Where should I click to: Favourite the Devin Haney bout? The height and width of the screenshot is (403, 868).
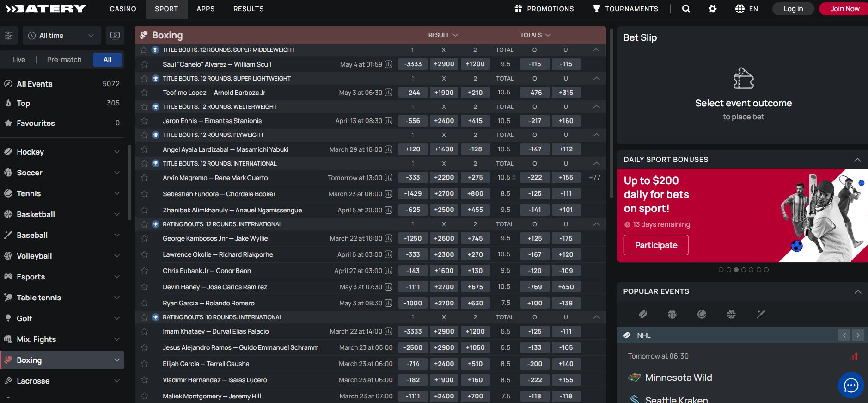click(x=144, y=287)
